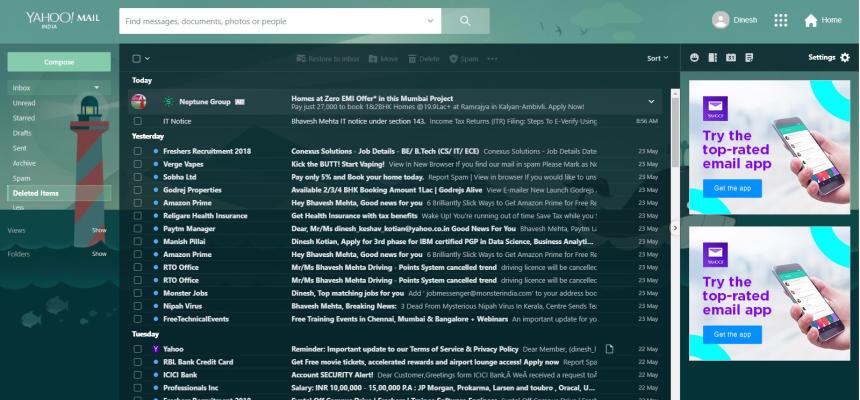The image size is (860, 400).
Task: Open the Yahoo apps grid
Action: coord(780,20)
